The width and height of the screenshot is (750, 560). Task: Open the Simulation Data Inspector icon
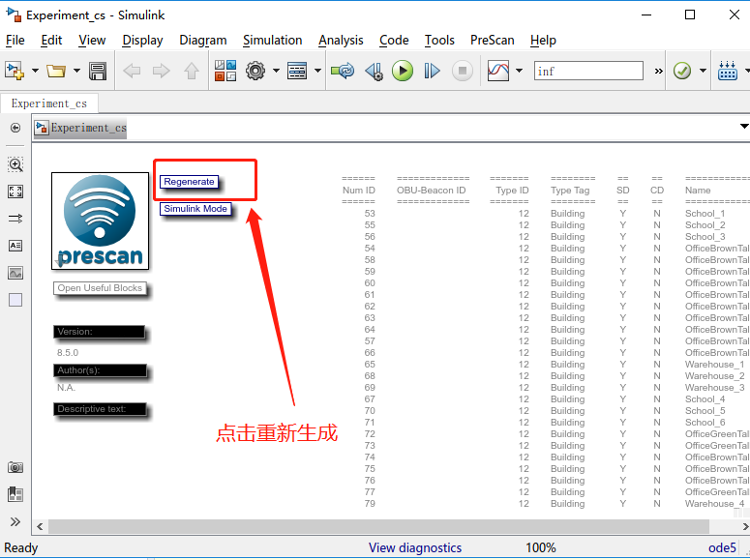498,71
